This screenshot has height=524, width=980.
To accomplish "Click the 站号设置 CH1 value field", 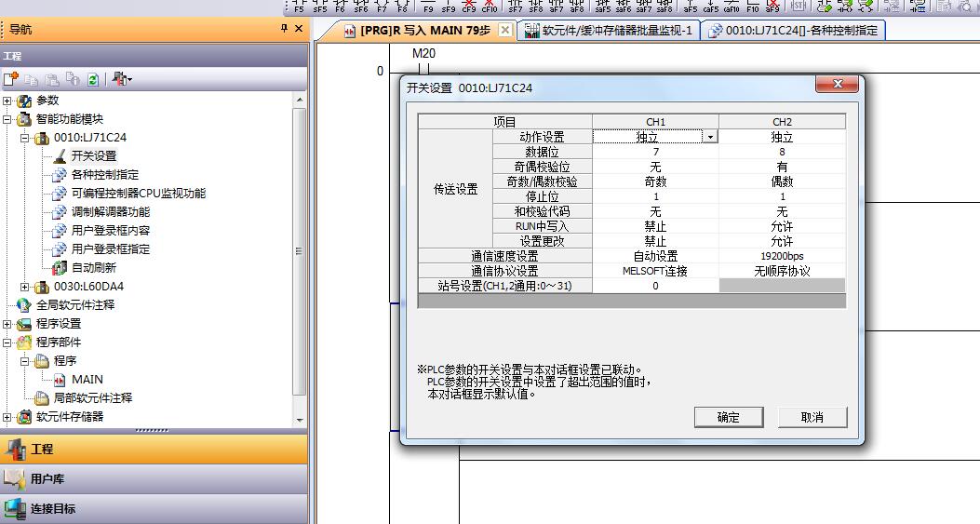I will click(655, 286).
